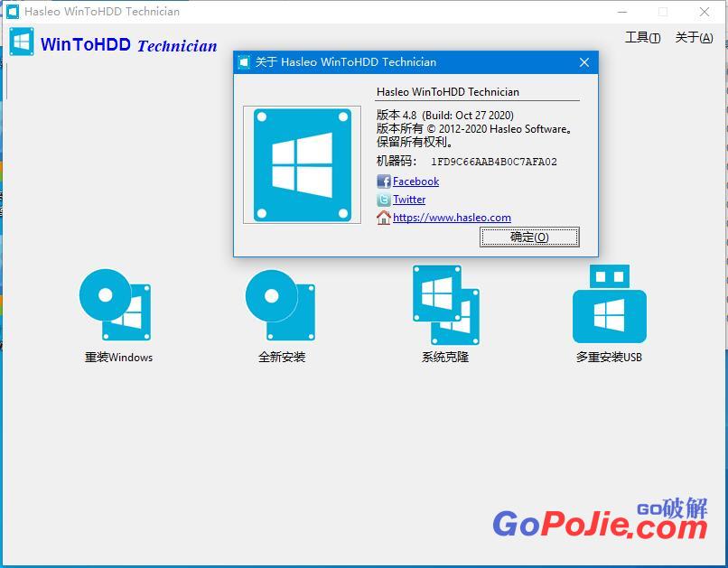728x568 pixels.
Task: Select the 全新安装 new installation icon
Action: coord(280,305)
